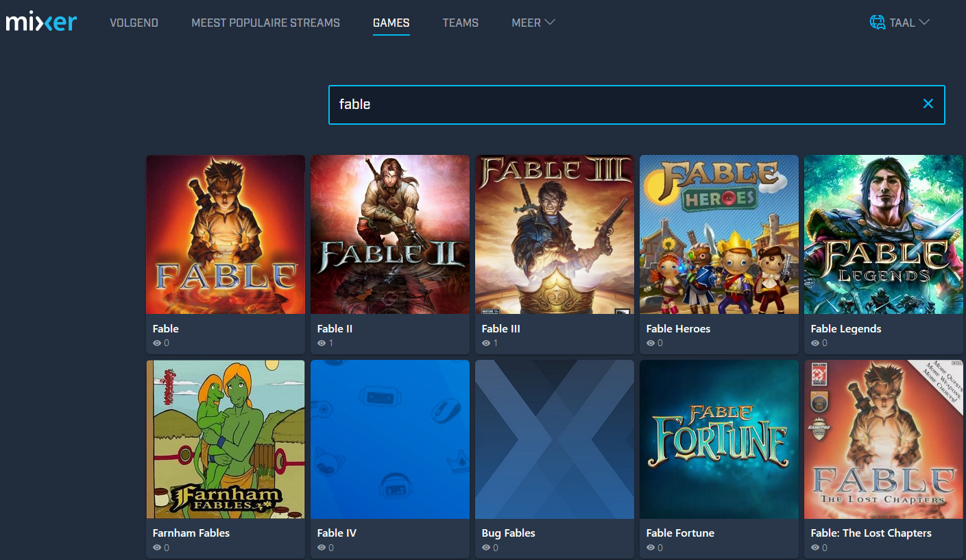
Task: Open the Fable cover art thumbnail
Action: (x=226, y=234)
